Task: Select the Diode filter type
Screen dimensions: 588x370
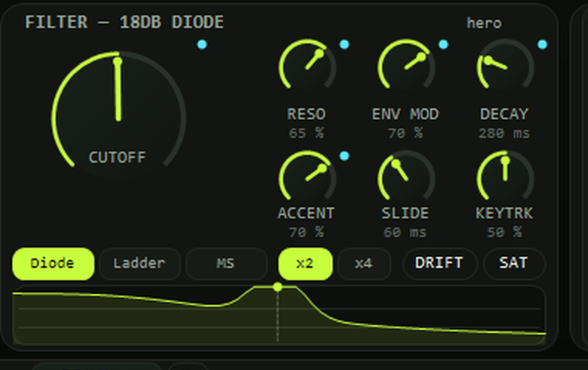Action: 53,263
